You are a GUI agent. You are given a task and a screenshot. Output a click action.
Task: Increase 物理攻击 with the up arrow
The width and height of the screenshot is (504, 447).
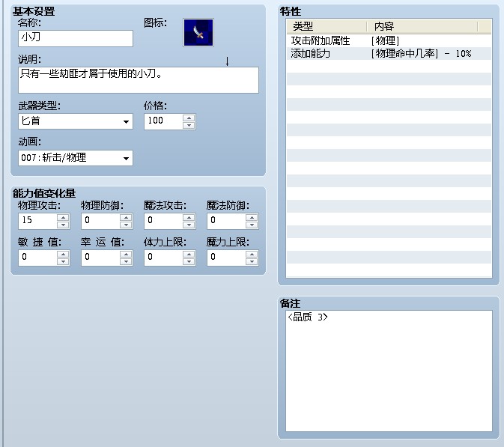[x=63, y=218]
